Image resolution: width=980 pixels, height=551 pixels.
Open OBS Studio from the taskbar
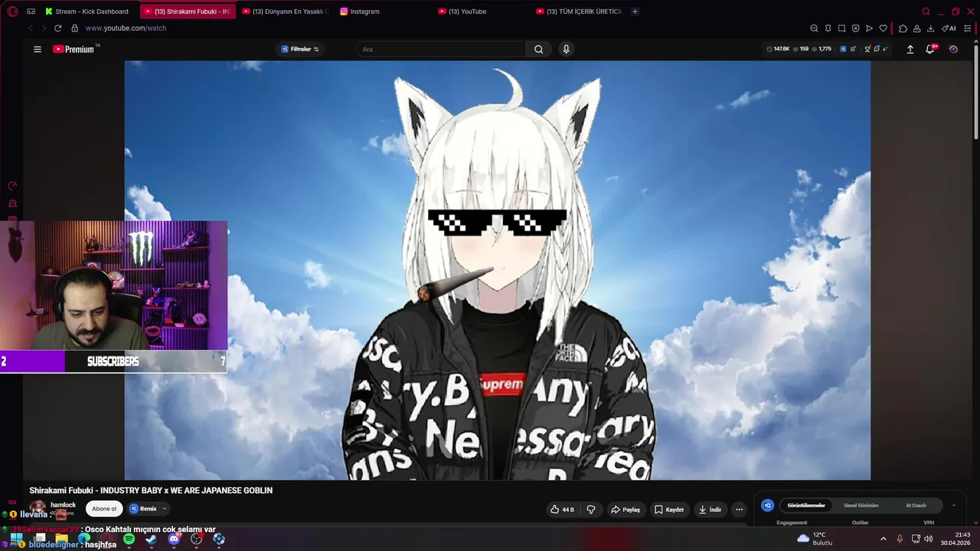pos(197,540)
